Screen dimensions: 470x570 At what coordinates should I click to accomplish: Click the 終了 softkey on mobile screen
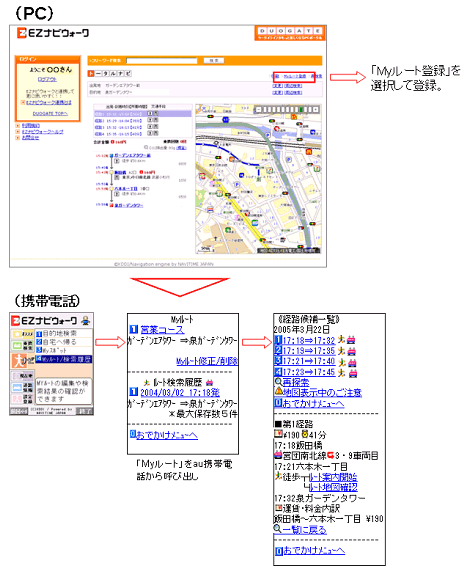(86, 411)
